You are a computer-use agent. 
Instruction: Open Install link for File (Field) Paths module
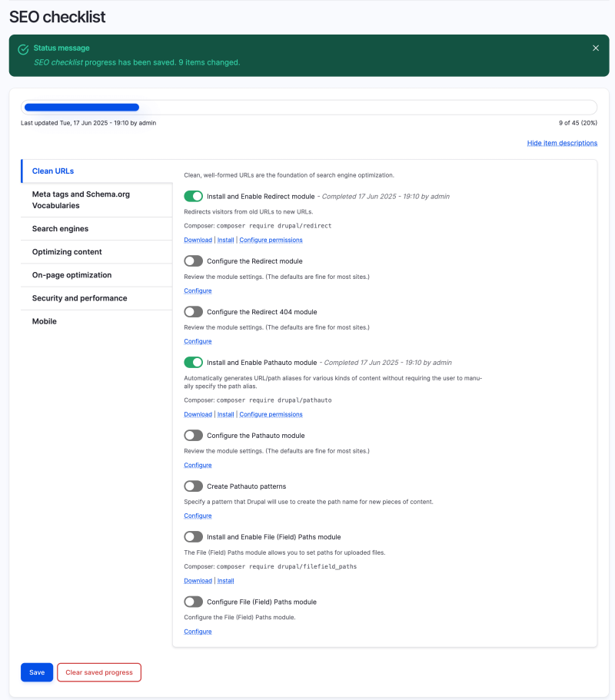(x=225, y=581)
